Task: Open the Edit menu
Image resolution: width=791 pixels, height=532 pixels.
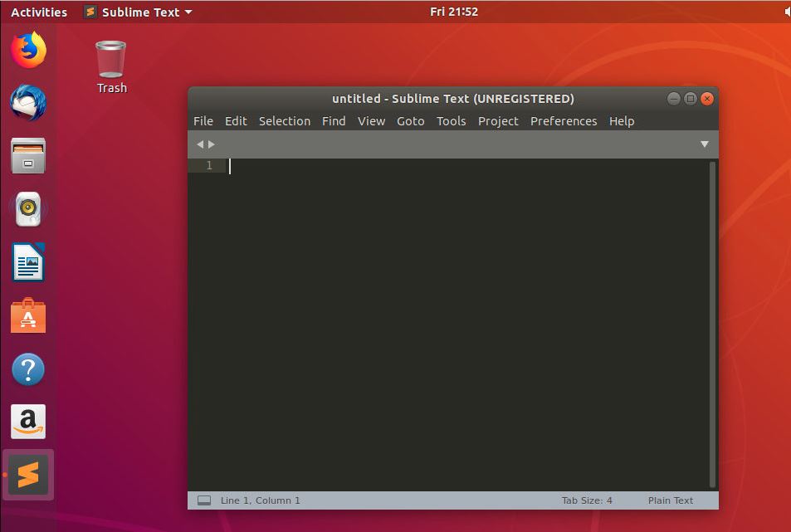Action: point(236,121)
